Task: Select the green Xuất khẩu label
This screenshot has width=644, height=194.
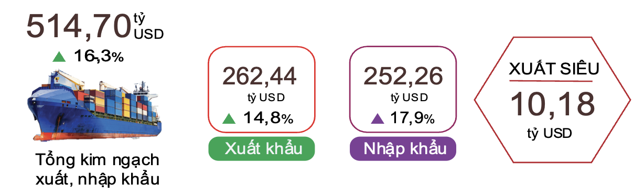Action: (x=261, y=148)
